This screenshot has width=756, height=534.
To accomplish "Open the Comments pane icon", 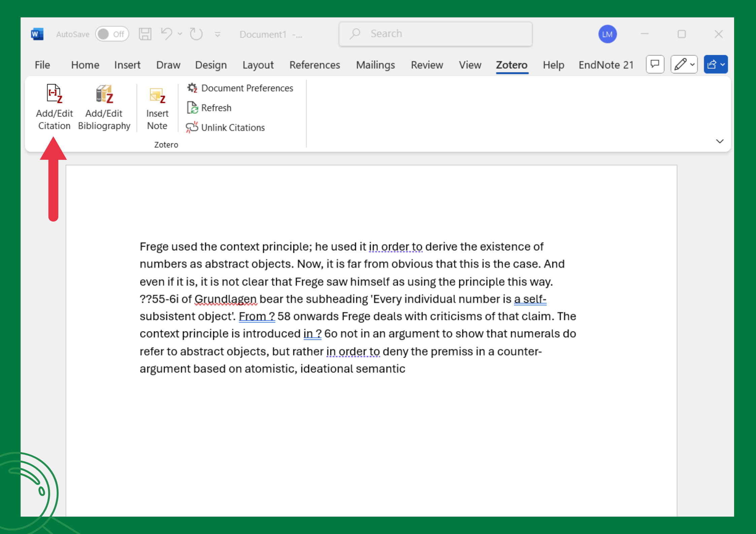I will (x=655, y=64).
